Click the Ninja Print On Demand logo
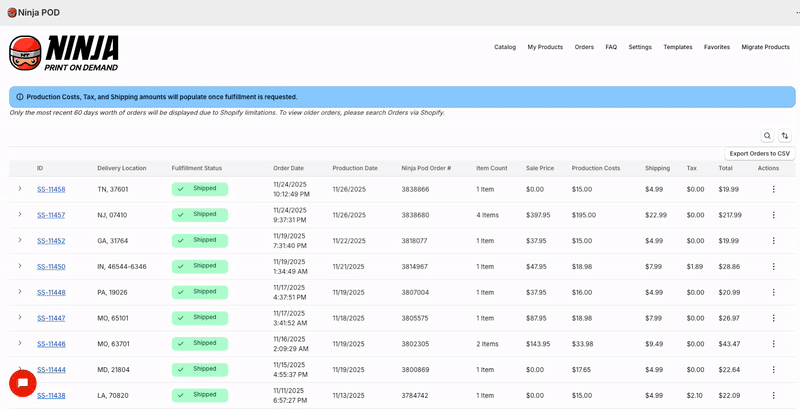 tap(64, 52)
